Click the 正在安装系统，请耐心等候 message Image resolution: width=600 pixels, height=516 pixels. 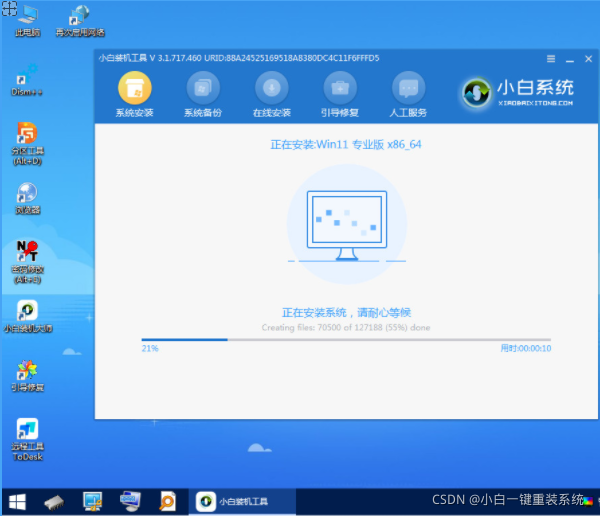(x=346, y=313)
